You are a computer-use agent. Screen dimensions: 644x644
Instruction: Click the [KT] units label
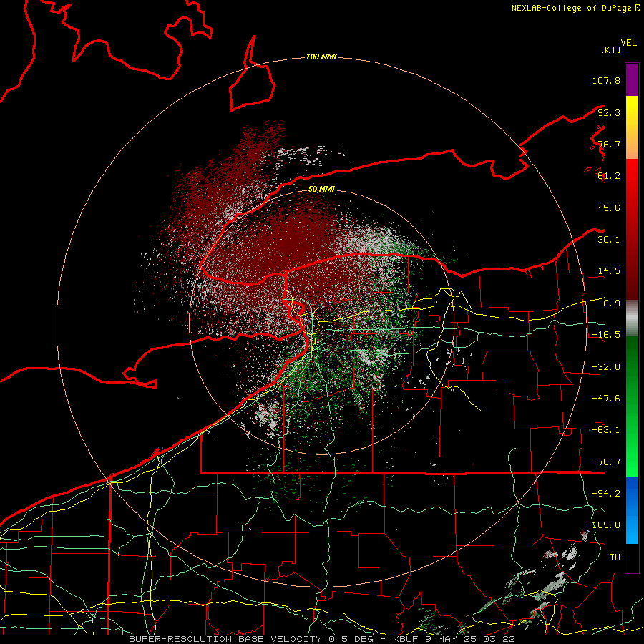(610, 49)
